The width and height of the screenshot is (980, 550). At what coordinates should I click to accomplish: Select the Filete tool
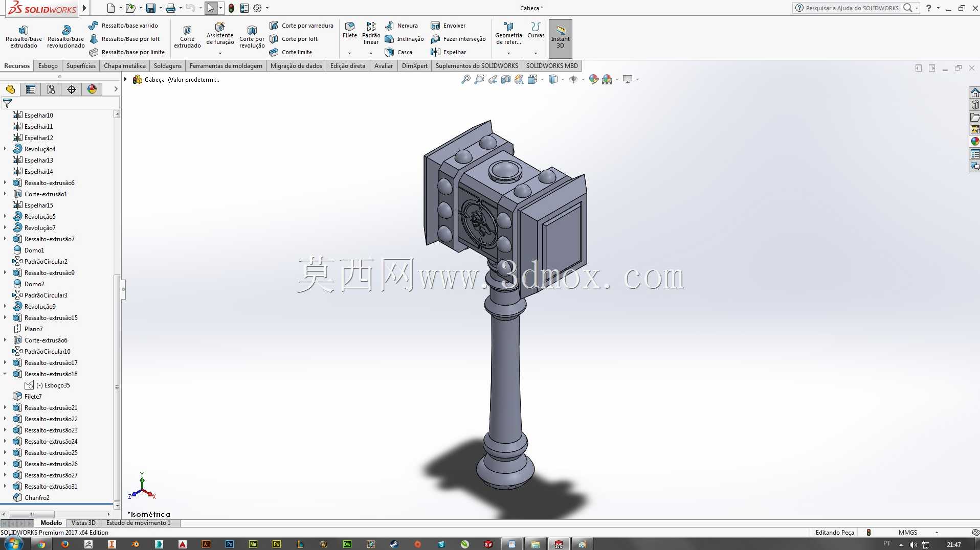click(350, 30)
